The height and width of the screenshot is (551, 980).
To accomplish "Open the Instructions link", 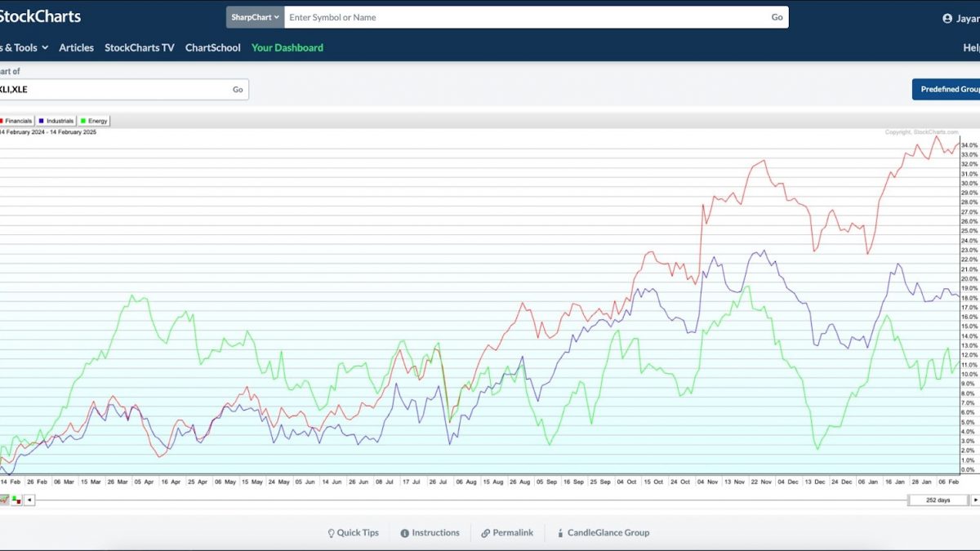I will click(430, 533).
